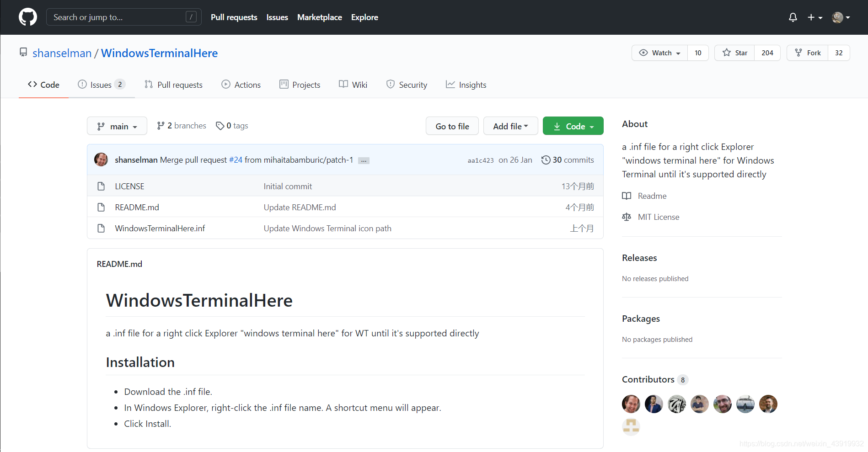868x452 pixels.
Task: Open the first contributor avatar
Action: [x=631, y=404]
